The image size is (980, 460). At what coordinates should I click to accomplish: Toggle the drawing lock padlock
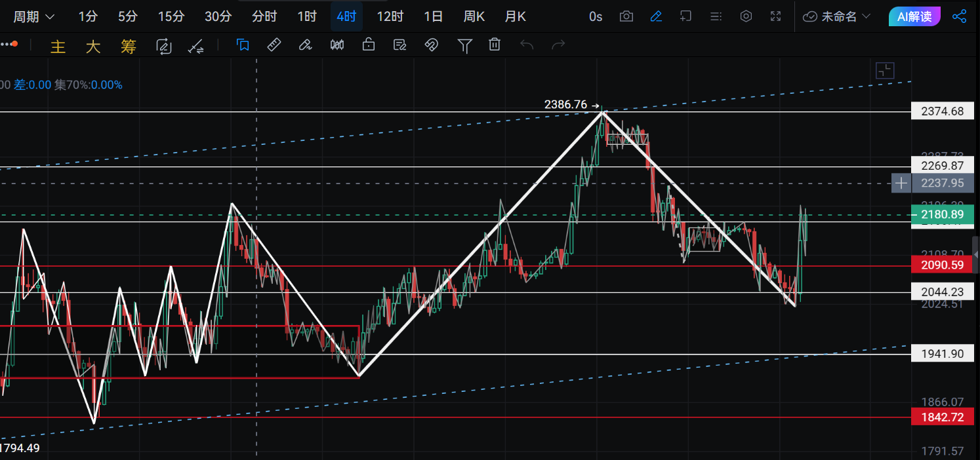click(x=369, y=45)
